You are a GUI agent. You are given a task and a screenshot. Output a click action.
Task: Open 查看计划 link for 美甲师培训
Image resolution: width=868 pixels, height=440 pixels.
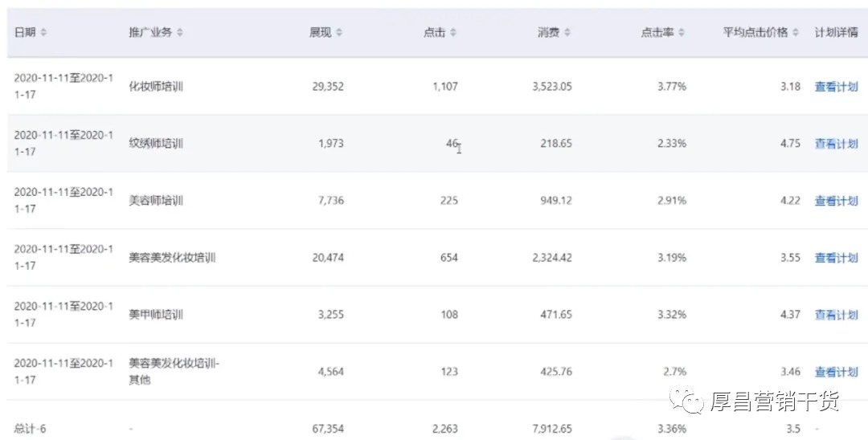(836, 315)
